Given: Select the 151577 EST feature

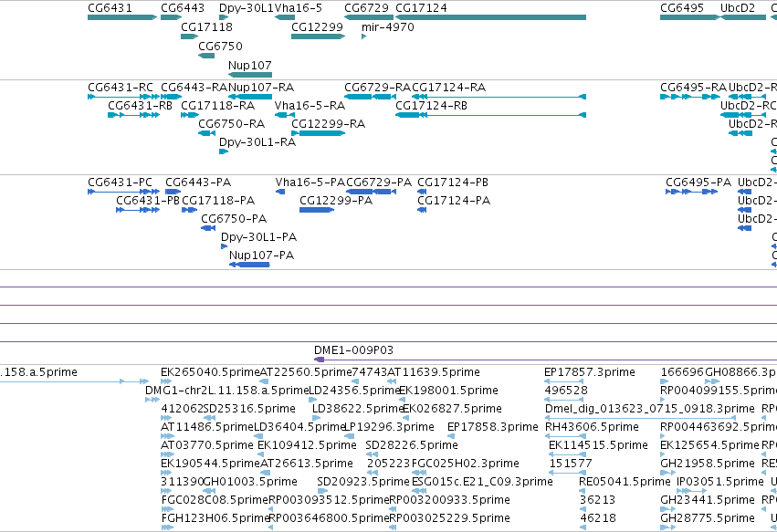Looking at the screenshot, I should [x=567, y=473].
